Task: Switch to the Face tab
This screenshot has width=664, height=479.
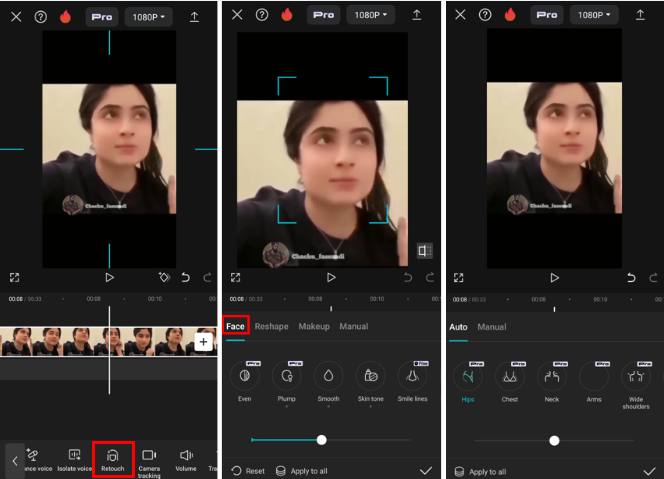Action: [235, 326]
